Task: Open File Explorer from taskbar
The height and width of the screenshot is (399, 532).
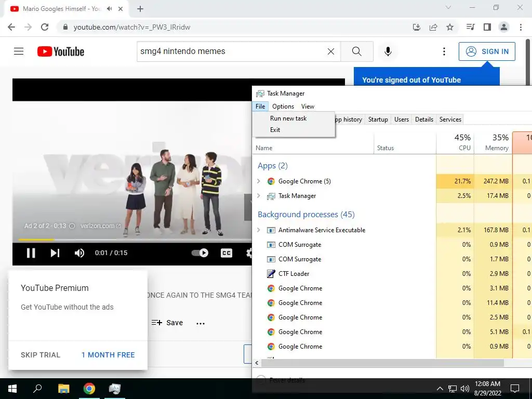Action: click(63, 389)
